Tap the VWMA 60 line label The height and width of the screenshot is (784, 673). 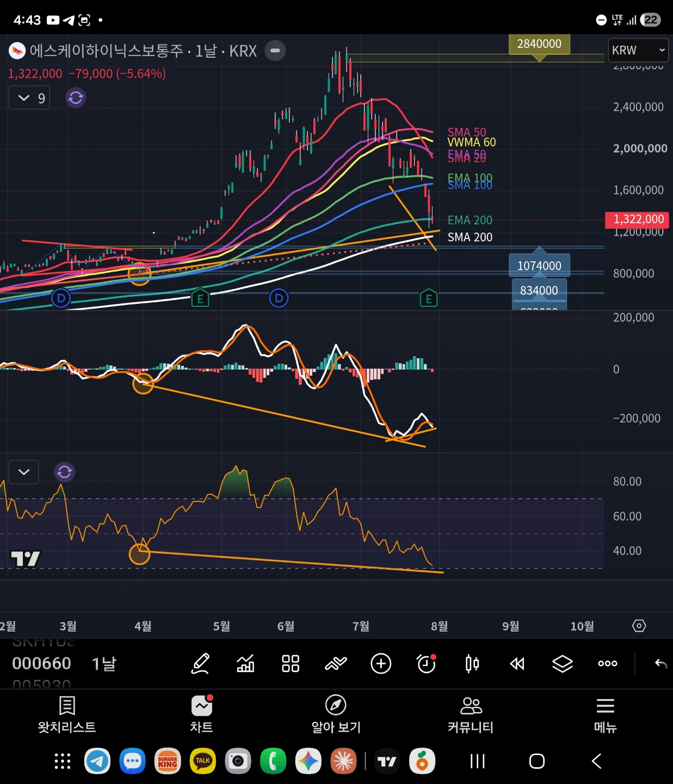click(x=472, y=142)
